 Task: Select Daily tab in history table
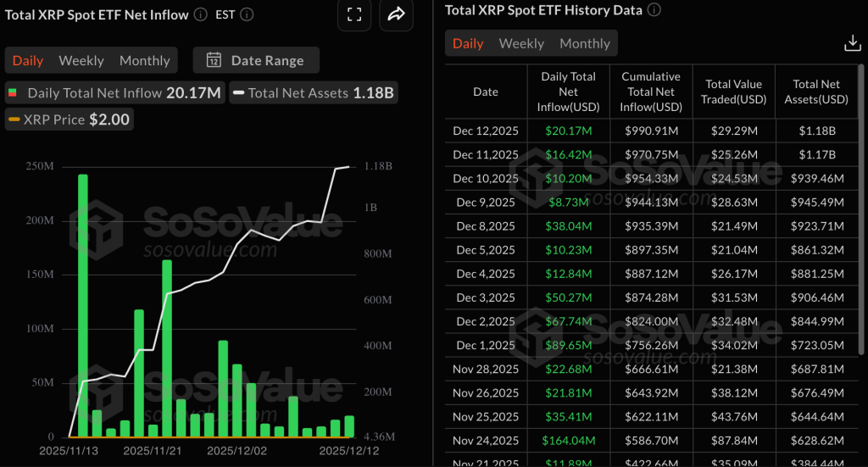tap(468, 43)
